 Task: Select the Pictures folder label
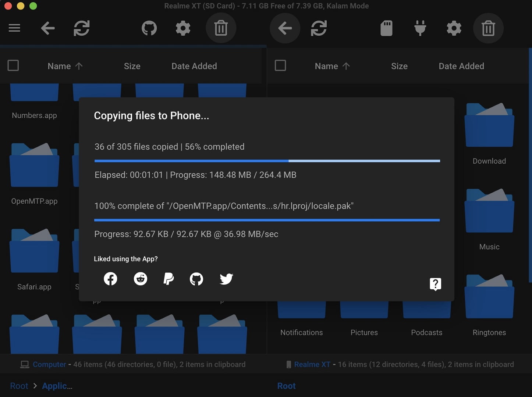(364, 332)
